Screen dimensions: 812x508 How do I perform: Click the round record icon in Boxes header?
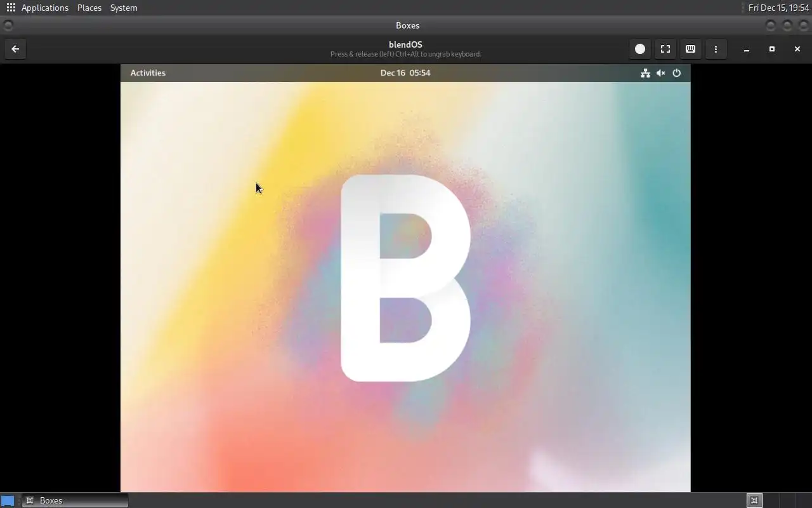coord(640,49)
